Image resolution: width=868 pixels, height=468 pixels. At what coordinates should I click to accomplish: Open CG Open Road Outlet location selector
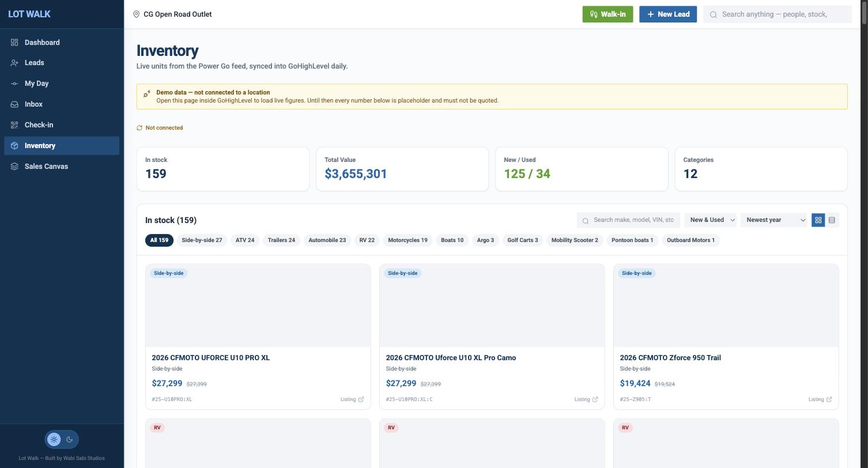click(x=172, y=14)
